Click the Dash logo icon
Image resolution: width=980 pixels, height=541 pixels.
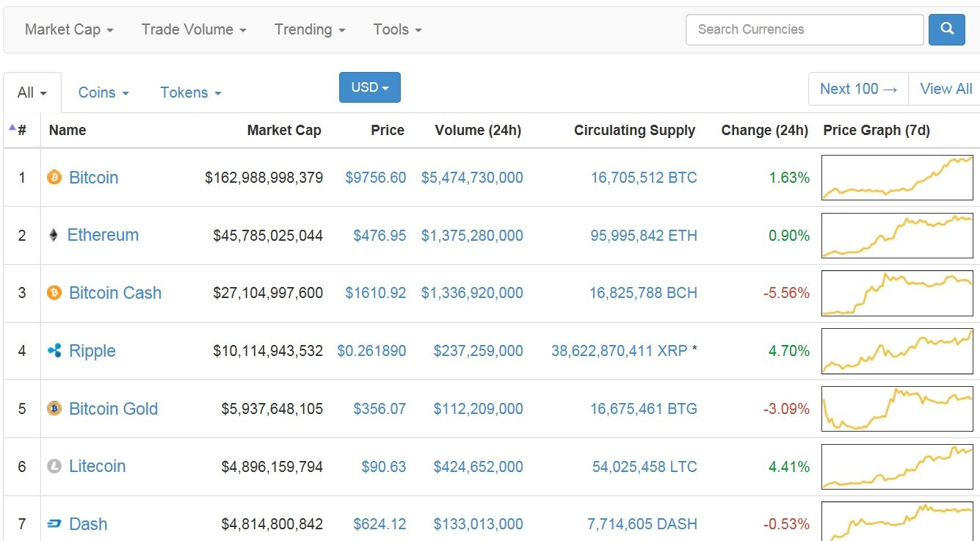(x=54, y=524)
